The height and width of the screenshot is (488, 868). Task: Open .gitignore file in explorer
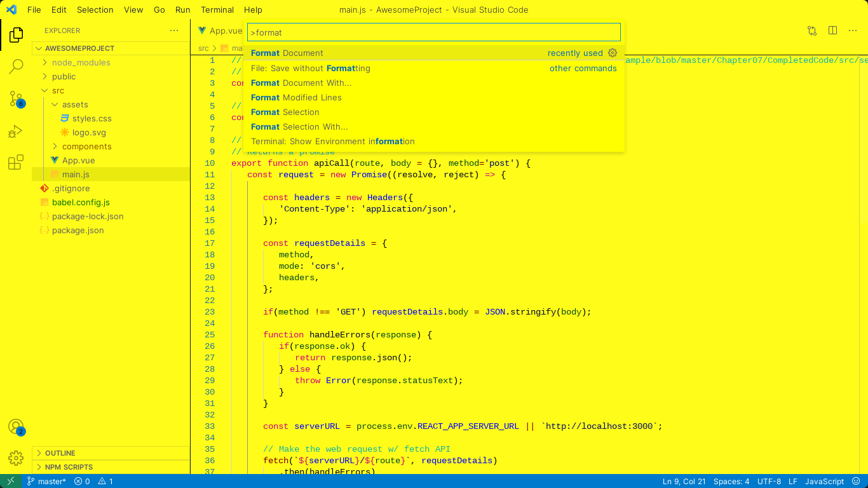71,188
